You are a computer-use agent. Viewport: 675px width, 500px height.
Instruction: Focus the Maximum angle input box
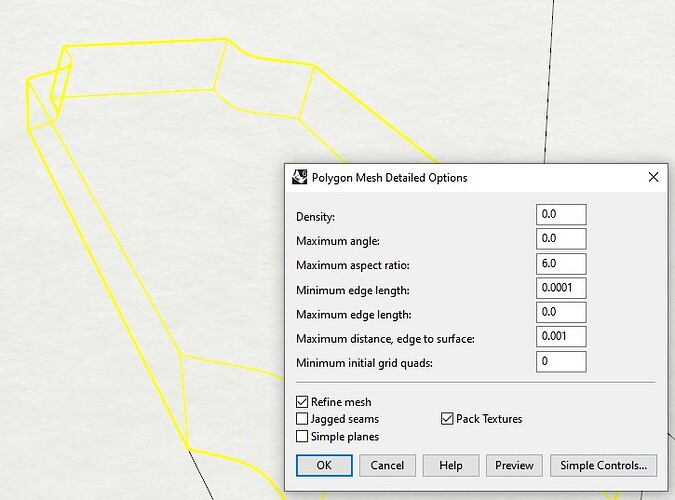[x=560, y=240]
